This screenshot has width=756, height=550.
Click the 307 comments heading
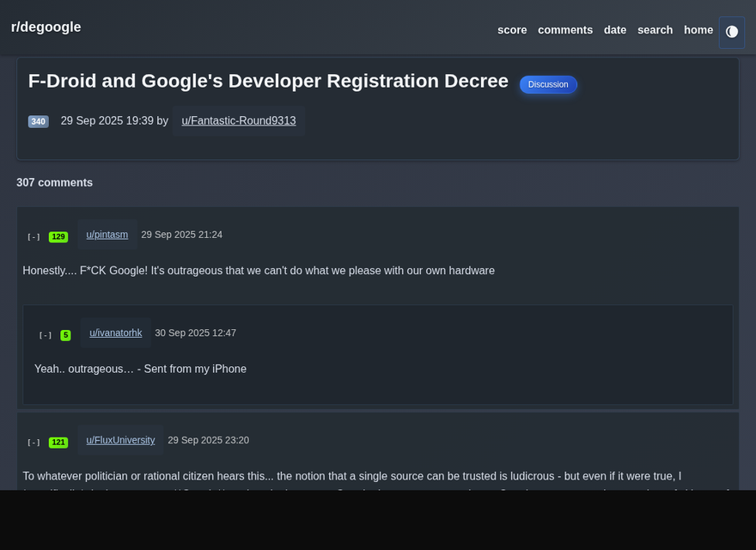pyautogui.click(x=54, y=182)
